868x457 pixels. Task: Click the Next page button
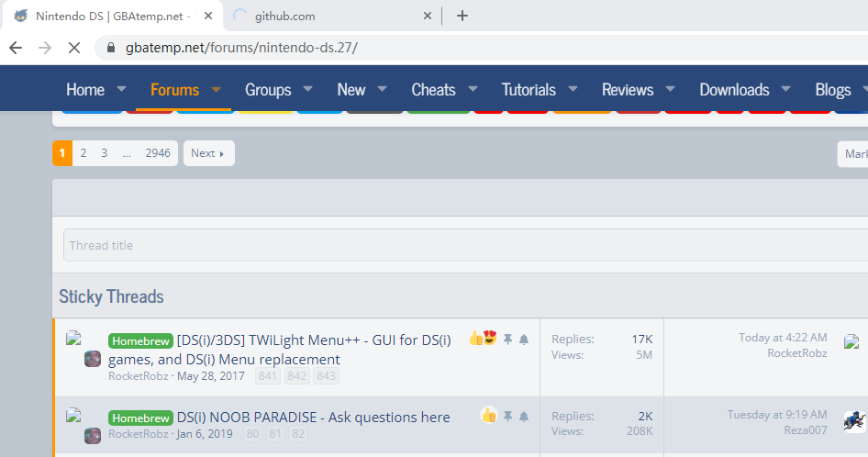pos(208,153)
